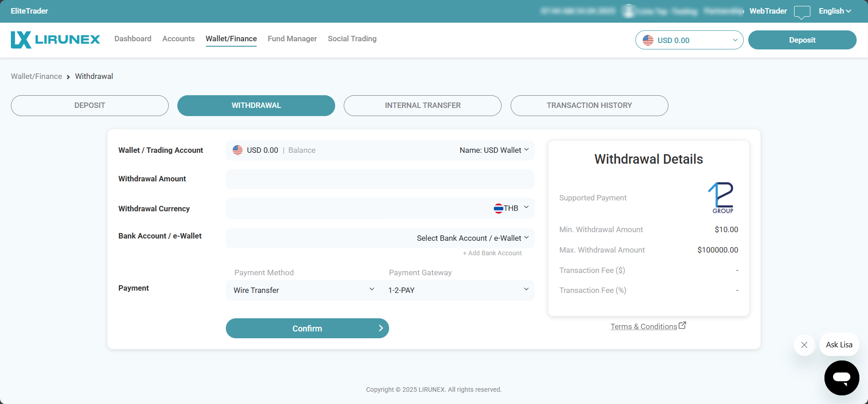
Task: Click the external link icon beside Terms
Action: (682, 326)
